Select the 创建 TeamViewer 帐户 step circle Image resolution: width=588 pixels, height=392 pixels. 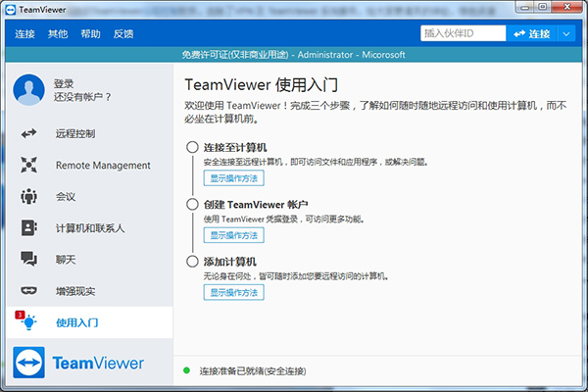tap(192, 205)
